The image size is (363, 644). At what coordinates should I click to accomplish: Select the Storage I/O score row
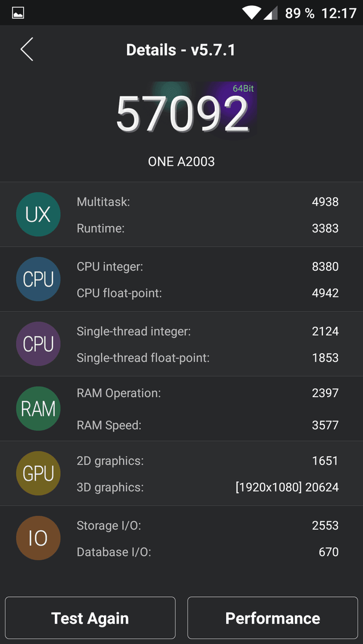[x=208, y=525]
